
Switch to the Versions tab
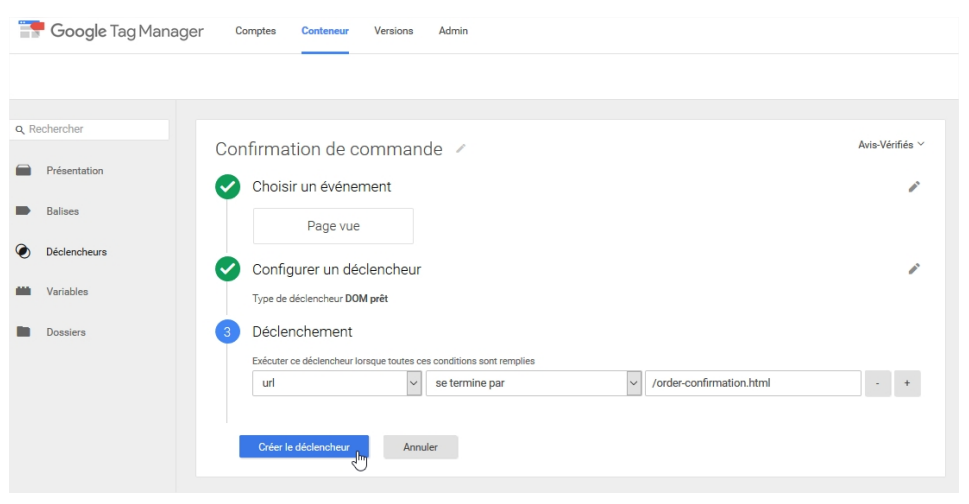(393, 31)
